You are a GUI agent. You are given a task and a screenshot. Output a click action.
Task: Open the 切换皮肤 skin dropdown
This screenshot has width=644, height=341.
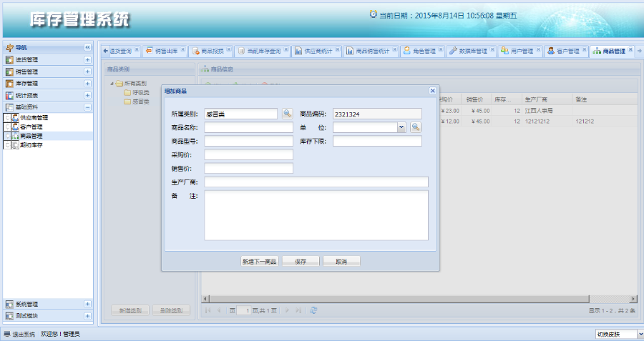point(640,334)
